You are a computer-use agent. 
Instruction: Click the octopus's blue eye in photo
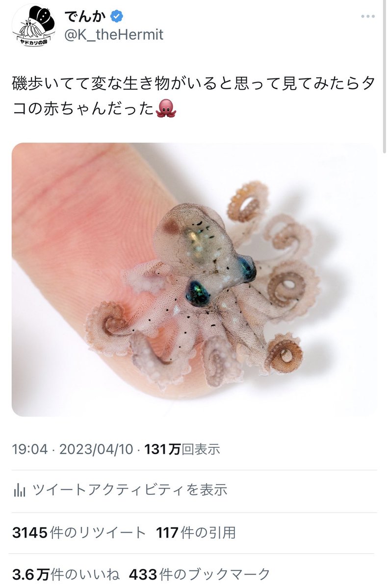pyautogui.click(x=198, y=293)
